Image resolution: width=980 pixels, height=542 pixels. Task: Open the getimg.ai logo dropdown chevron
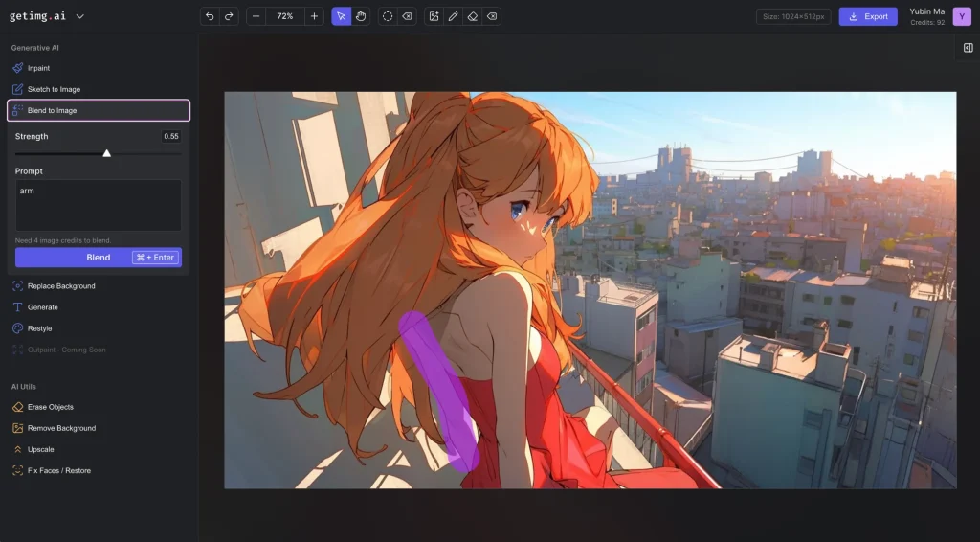pos(79,16)
